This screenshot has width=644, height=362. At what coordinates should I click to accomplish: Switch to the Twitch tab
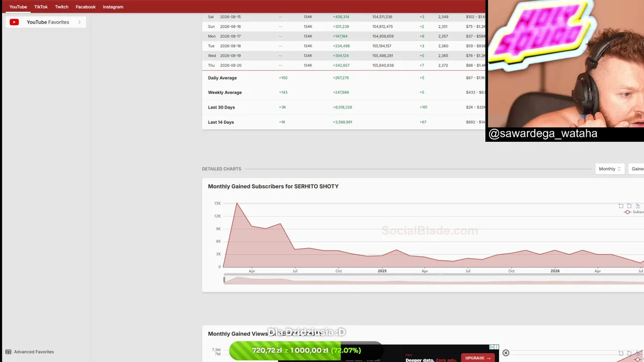tap(61, 7)
